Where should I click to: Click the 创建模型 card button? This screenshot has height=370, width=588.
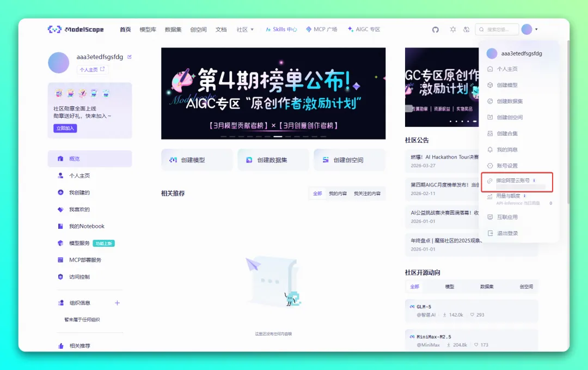pos(197,160)
